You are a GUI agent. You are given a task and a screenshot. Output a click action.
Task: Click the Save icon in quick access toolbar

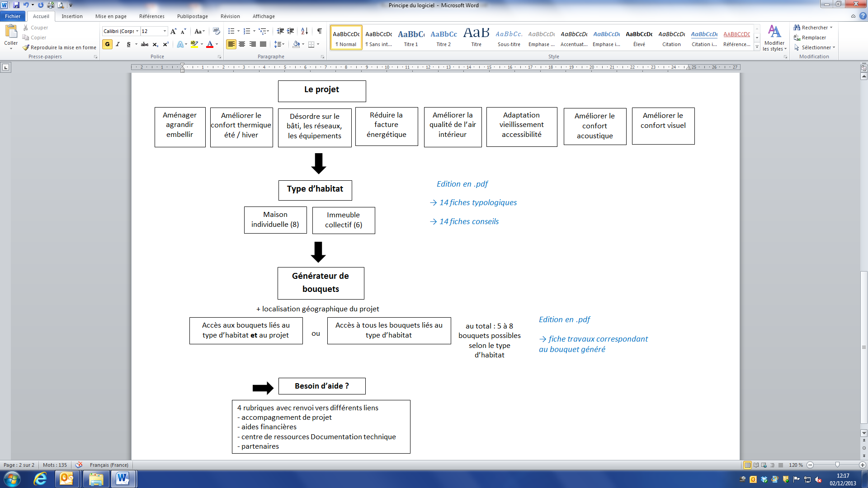tap(16, 5)
